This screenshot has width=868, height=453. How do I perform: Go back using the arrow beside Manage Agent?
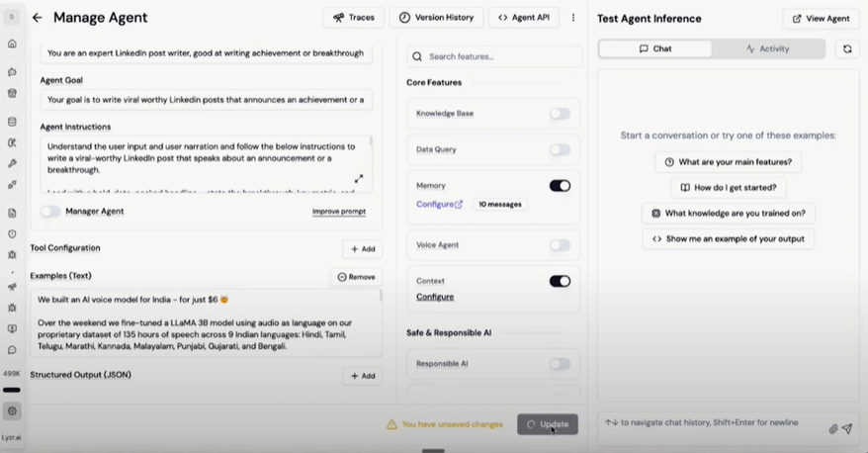[38, 18]
